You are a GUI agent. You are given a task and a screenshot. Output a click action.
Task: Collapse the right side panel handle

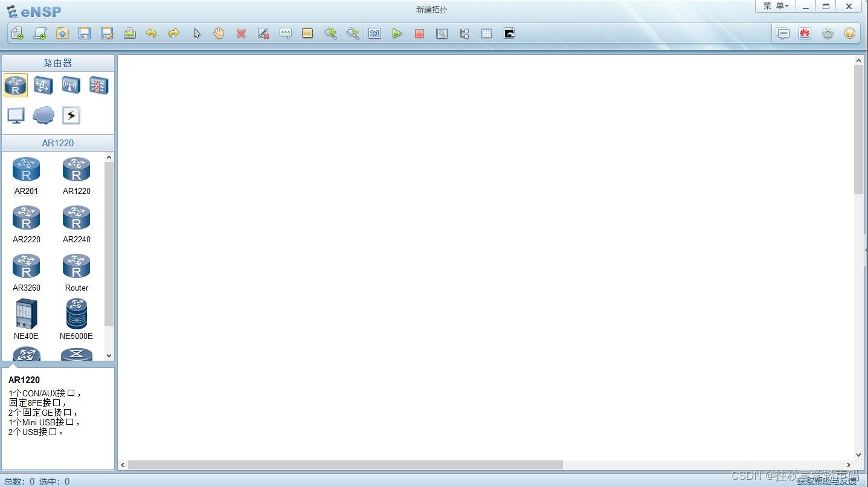click(x=866, y=250)
